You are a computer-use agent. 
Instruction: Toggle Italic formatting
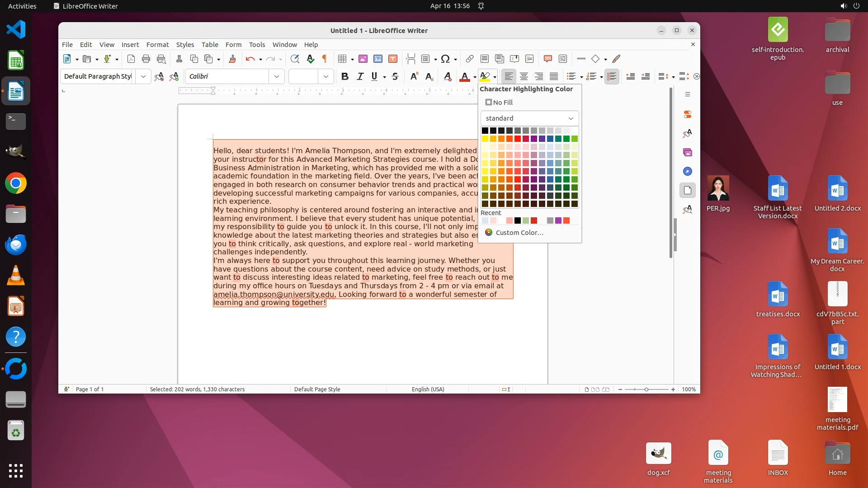point(360,76)
